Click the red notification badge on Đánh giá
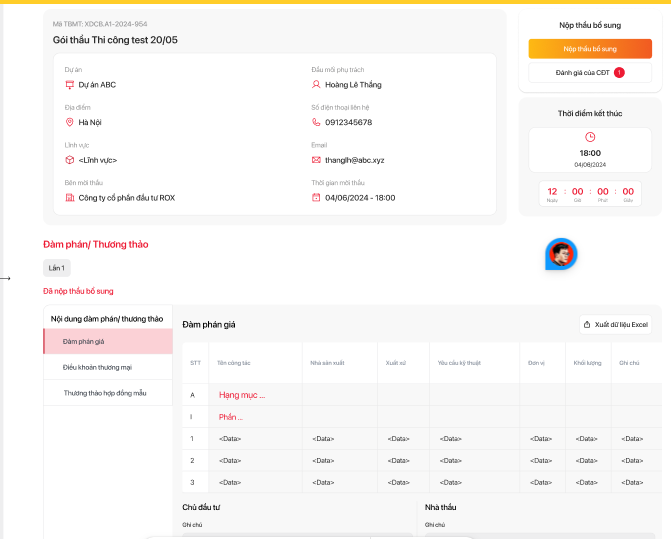Screen dimensions: 671x539 coord(619,73)
